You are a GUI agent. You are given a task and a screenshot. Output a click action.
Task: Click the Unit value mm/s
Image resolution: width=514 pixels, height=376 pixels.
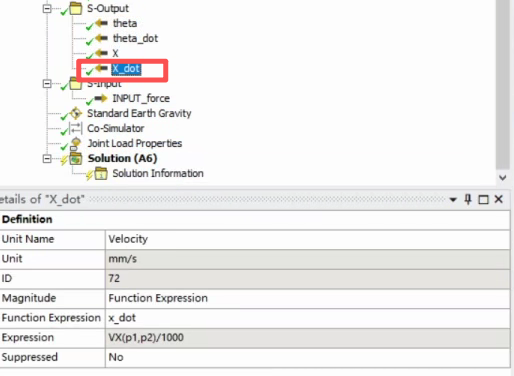[x=307, y=259]
